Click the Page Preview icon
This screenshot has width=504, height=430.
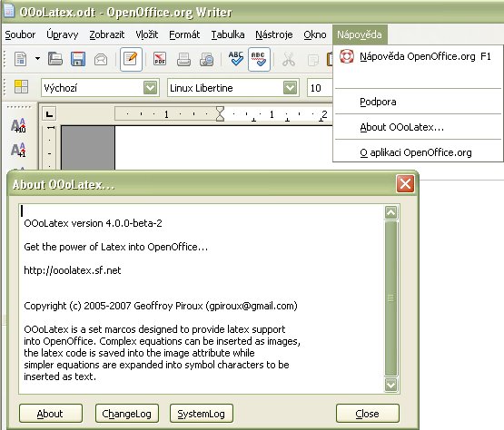click(x=206, y=60)
